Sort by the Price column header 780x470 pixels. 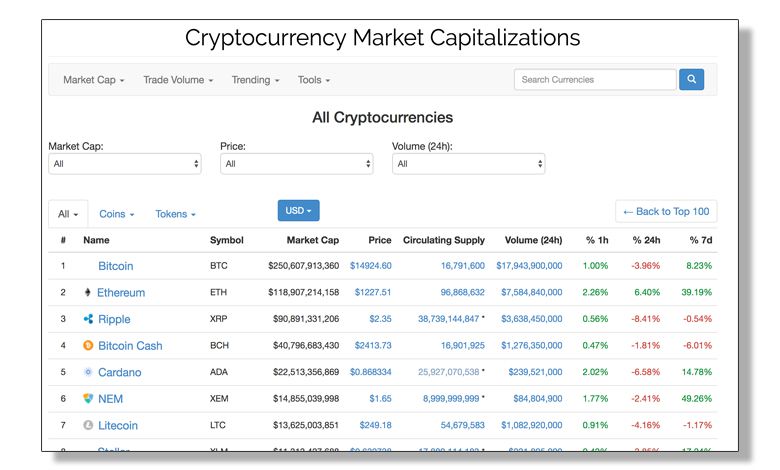tap(380, 240)
